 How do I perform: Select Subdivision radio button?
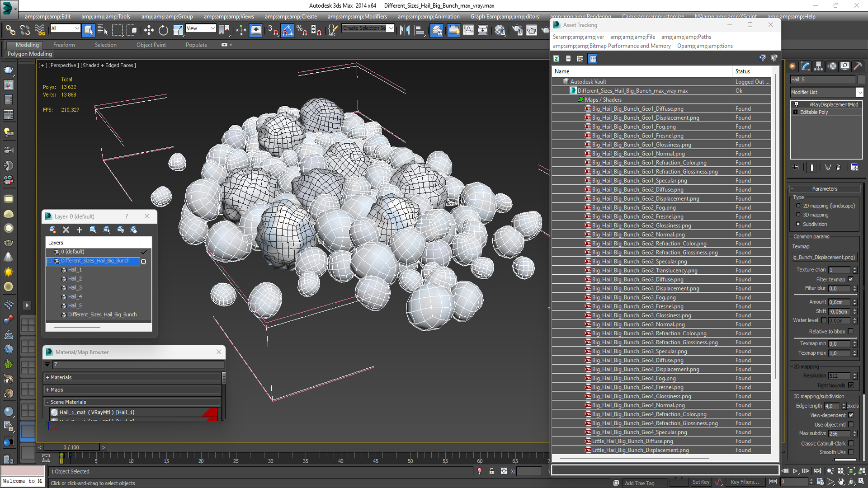click(x=798, y=224)
